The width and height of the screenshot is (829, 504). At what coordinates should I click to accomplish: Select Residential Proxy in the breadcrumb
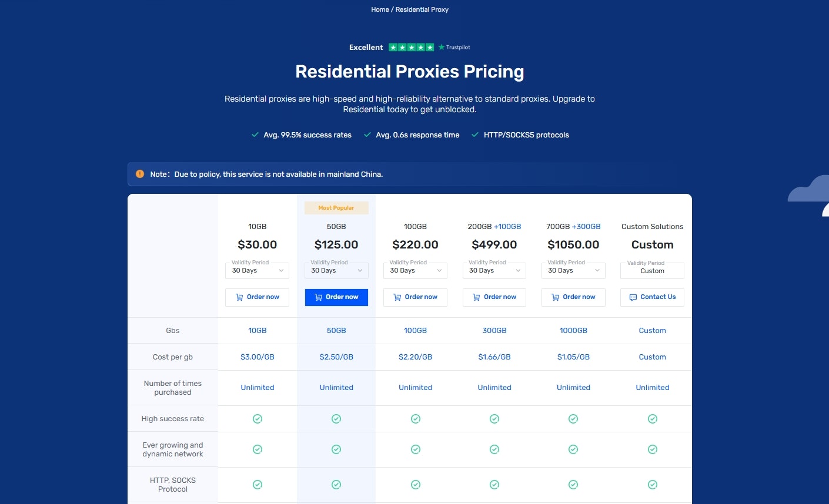pyautogui.click(x=422, y=9)
